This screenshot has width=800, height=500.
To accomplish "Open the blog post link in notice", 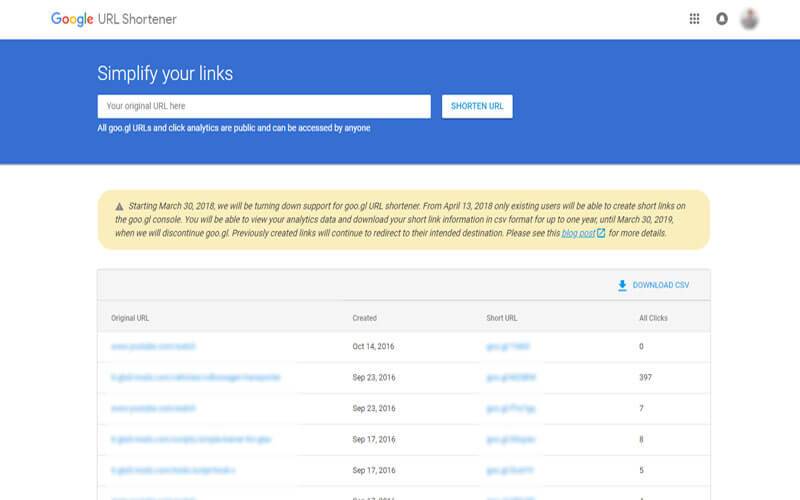I will tap(578, 233).
